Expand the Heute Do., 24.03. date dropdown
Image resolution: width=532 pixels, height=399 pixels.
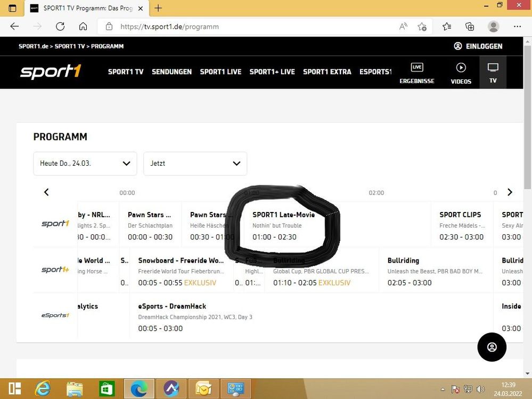[x=85, y=164]
